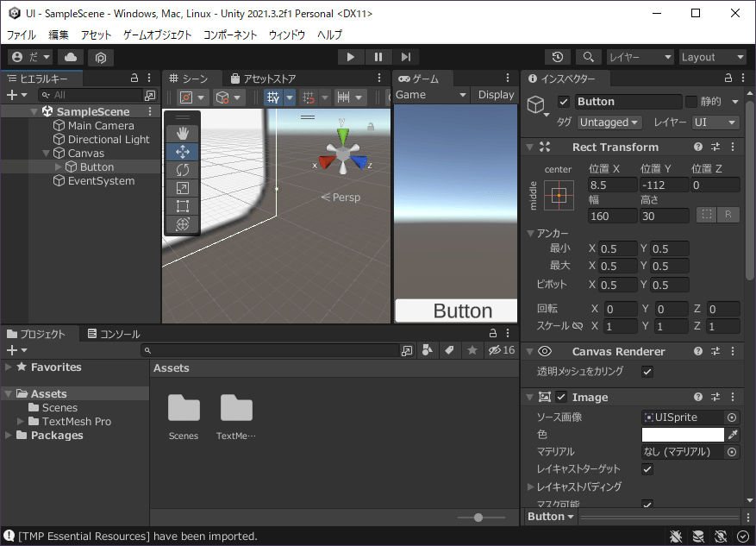Switch to the Asset Store tab

[x=263, y=78]
